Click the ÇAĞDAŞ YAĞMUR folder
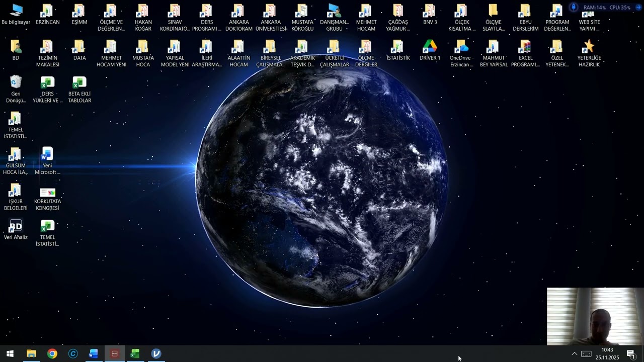Screen dimensions: 644x362 tap(398, 18)
